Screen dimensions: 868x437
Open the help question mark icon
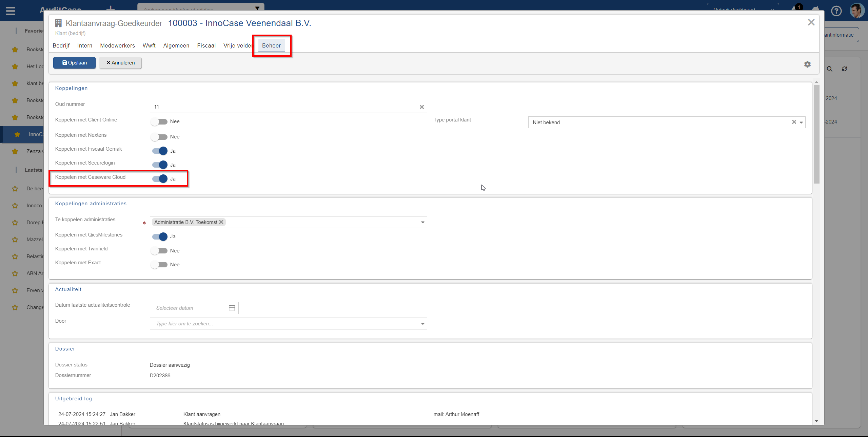coord(836,11)
